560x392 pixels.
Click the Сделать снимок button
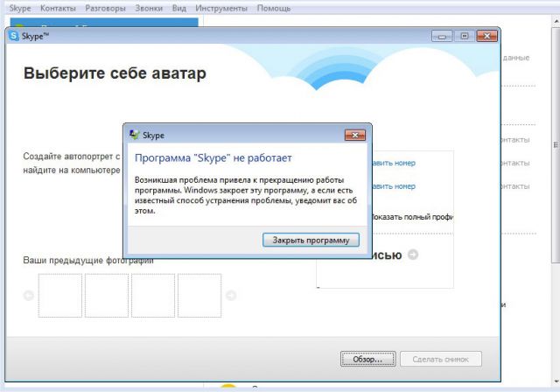(441, 359)
